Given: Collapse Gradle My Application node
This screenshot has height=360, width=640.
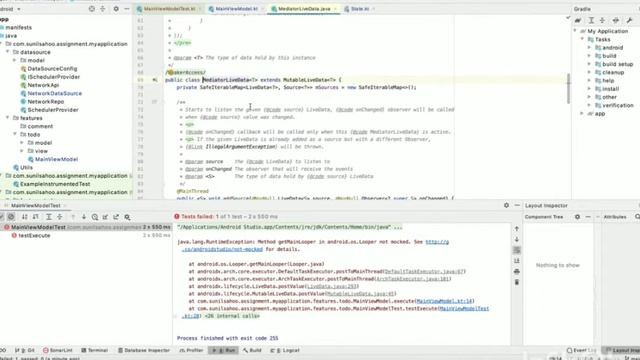Looking at the screenshot, I should (575, 31).
